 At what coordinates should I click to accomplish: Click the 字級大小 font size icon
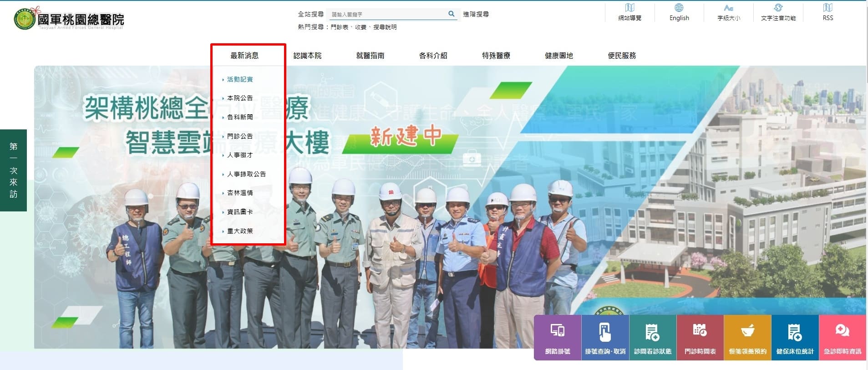point(729,12)
